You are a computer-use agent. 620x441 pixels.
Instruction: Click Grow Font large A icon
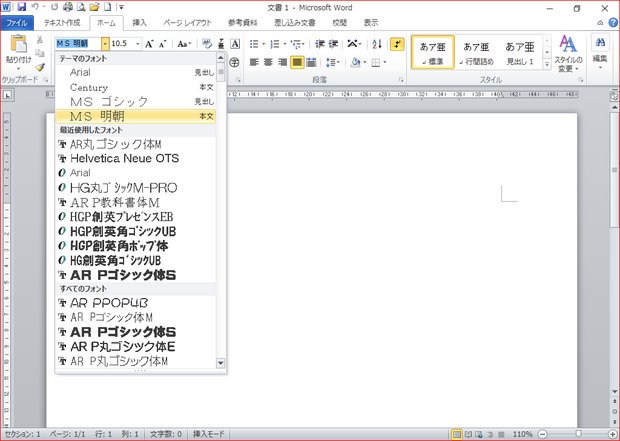click(x=149, y=44)
